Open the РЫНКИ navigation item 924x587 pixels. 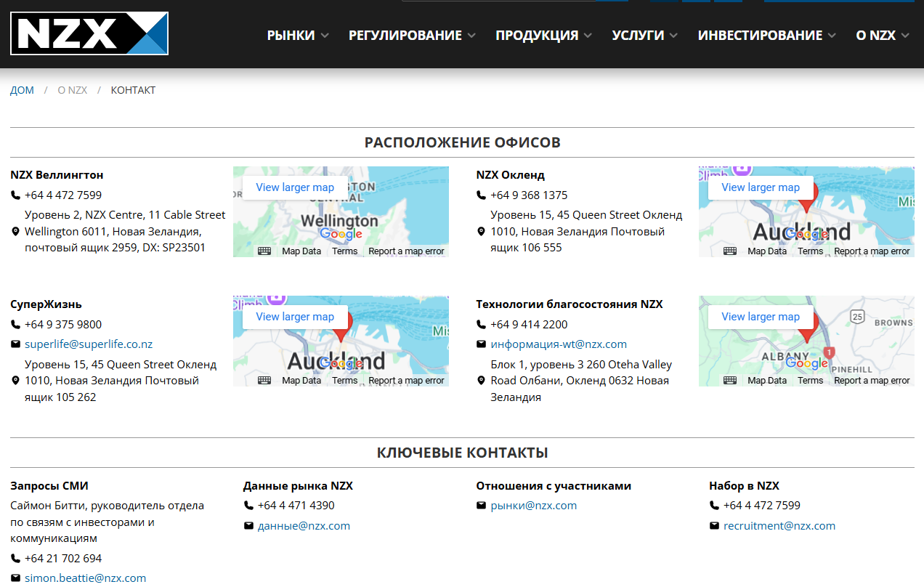pyautogui.click(x=291, y=35)
